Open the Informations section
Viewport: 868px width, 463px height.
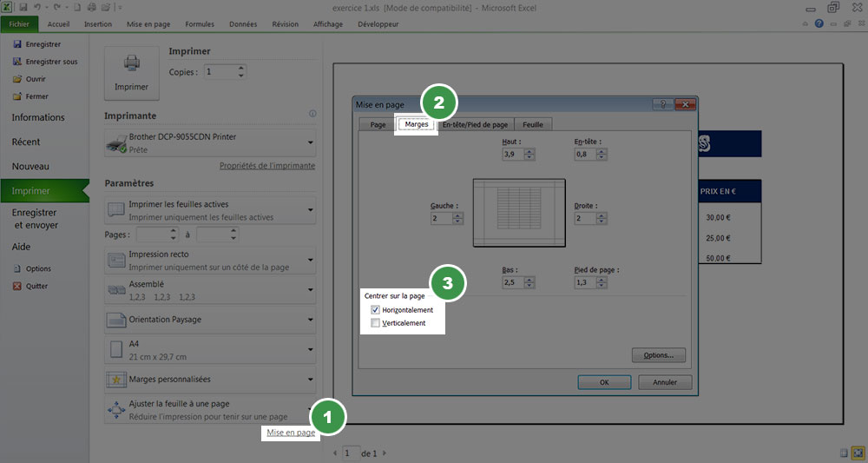point(38,117)
